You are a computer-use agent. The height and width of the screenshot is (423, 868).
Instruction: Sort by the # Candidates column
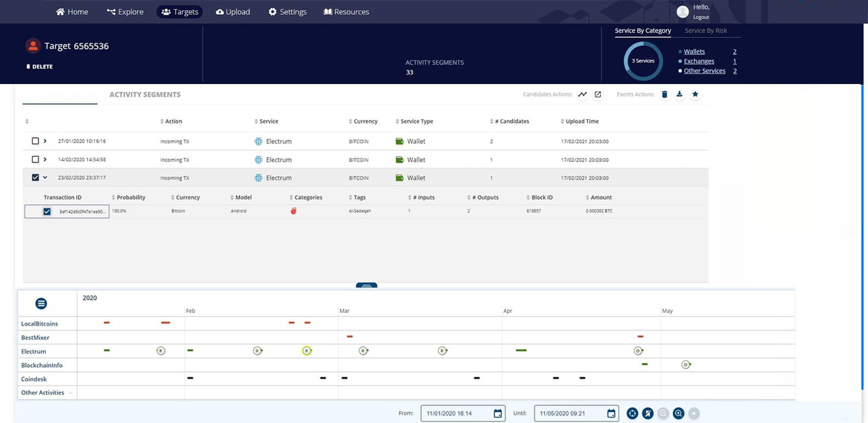pos(509,121)
